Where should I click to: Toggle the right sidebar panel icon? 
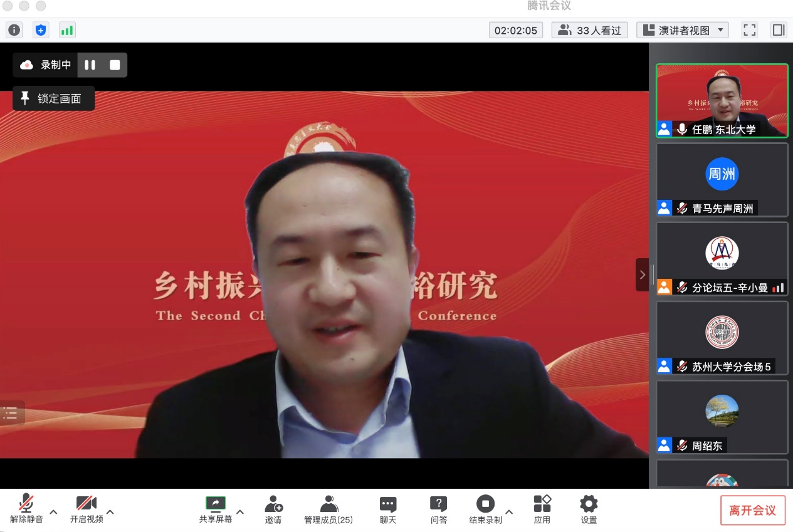(779, 30)
